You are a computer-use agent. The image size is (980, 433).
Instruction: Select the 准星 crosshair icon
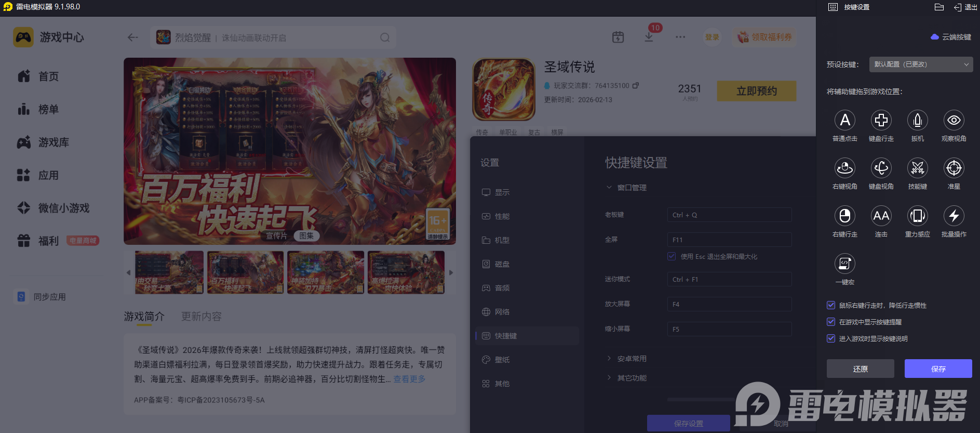tap(954, 168)
